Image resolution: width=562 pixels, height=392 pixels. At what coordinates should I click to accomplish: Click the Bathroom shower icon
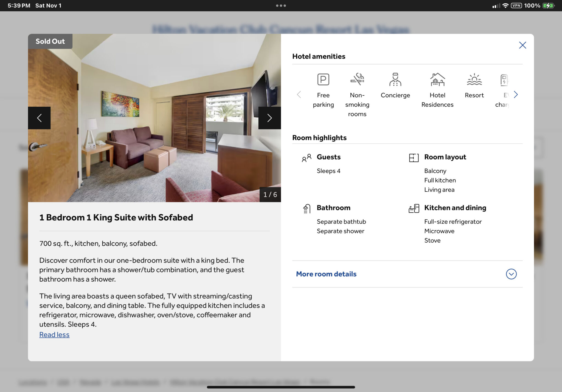click(x=307, y=209)
